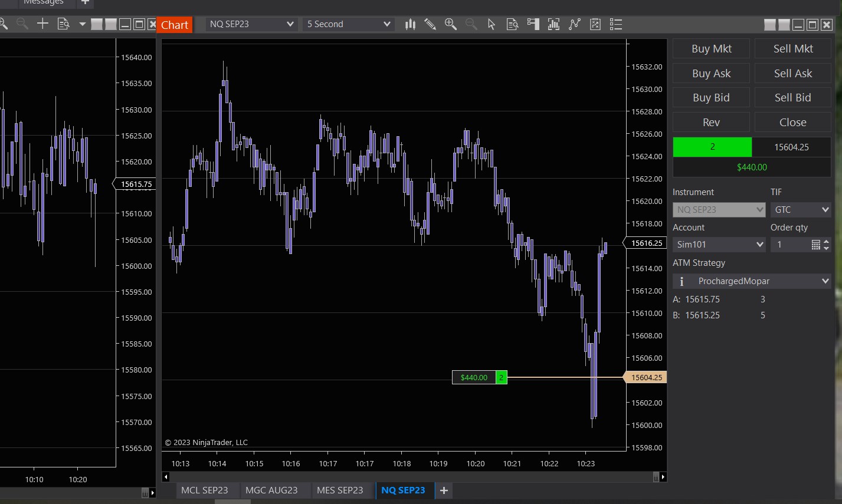Click ATM target A price 15615.75
The image size is (842, 504).
702,299
